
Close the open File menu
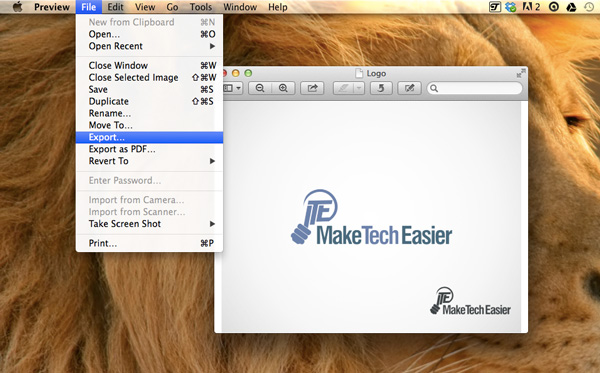pos(88,7)
